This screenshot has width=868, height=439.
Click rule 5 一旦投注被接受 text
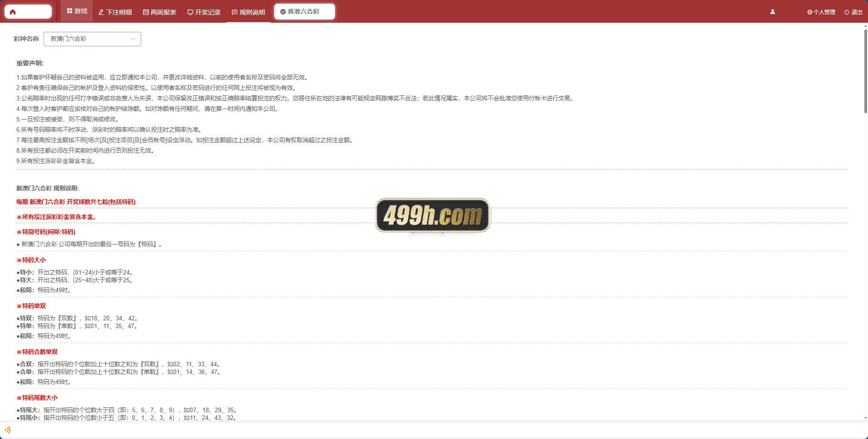69,119
